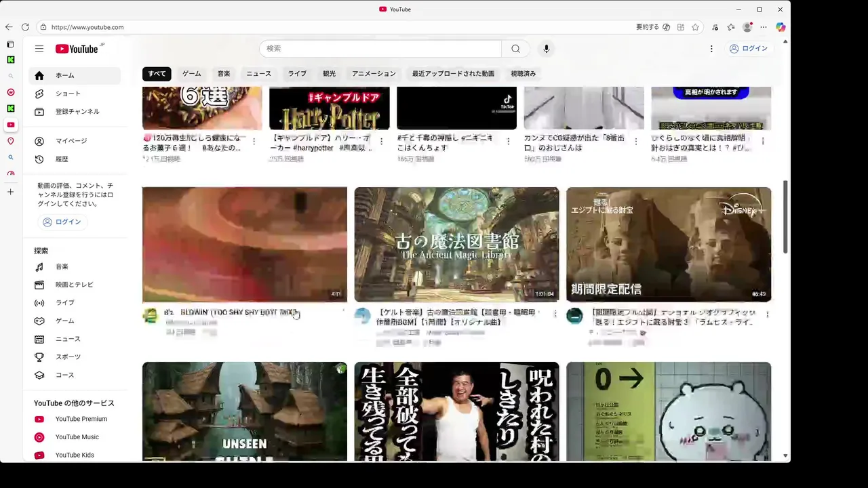Viewport: 868px width, 488px height.
Task: Open YouTube Music service link
Action: pyautogui.click(x=75, y=437)
